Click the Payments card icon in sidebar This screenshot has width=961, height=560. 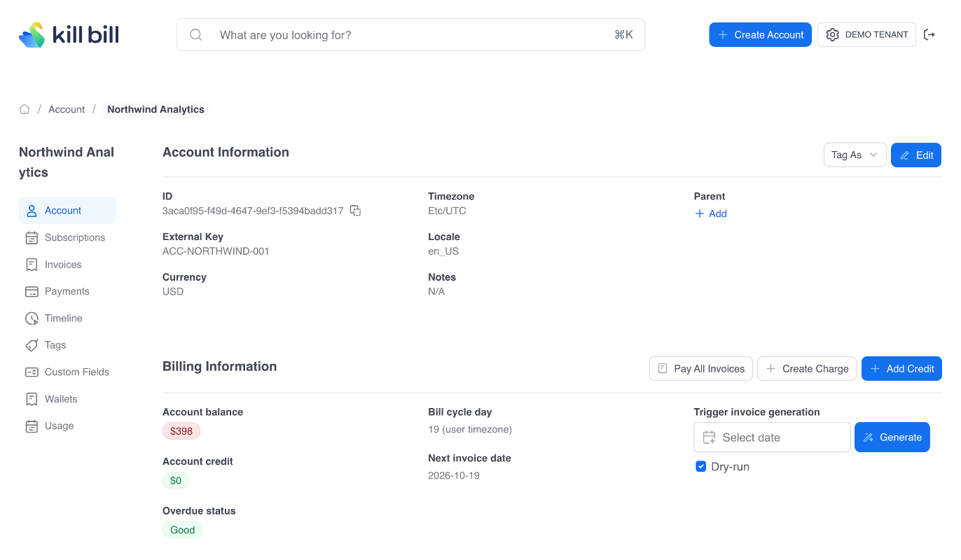tap(32, 291)
